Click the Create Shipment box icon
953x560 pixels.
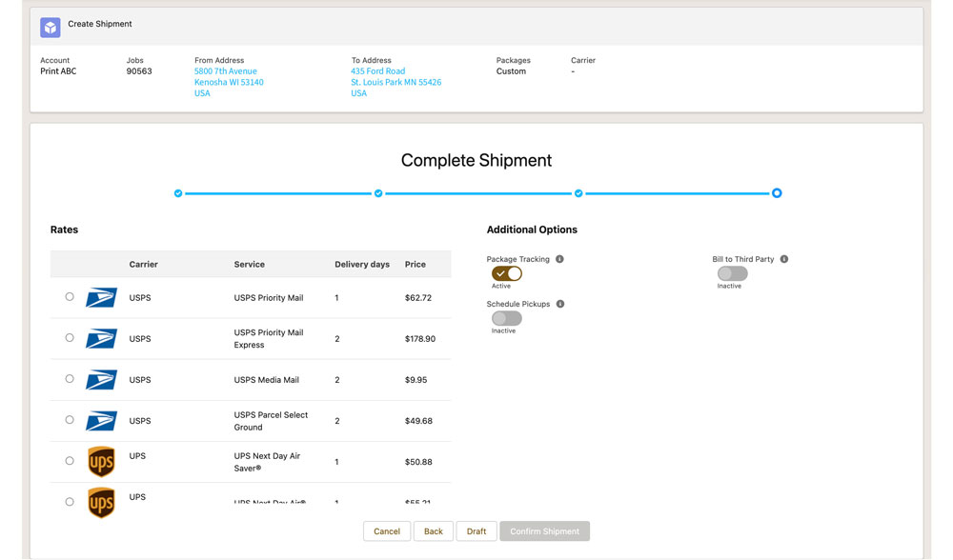51,28
